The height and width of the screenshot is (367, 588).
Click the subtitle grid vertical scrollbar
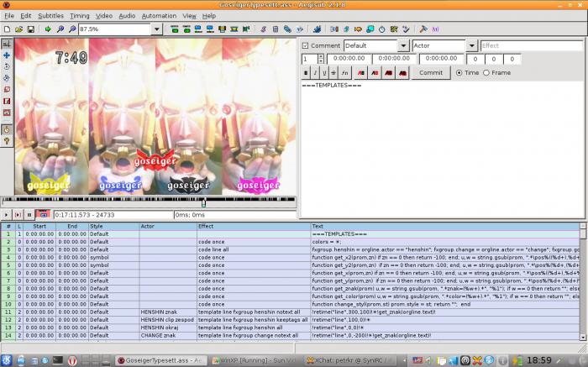click(x=583, y=281)
